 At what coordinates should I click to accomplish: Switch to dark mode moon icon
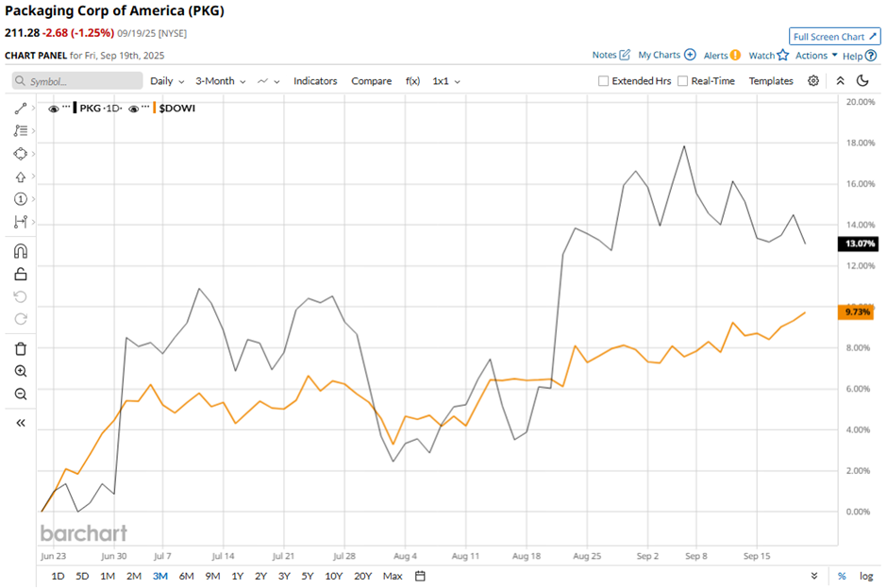click(862, 81)
